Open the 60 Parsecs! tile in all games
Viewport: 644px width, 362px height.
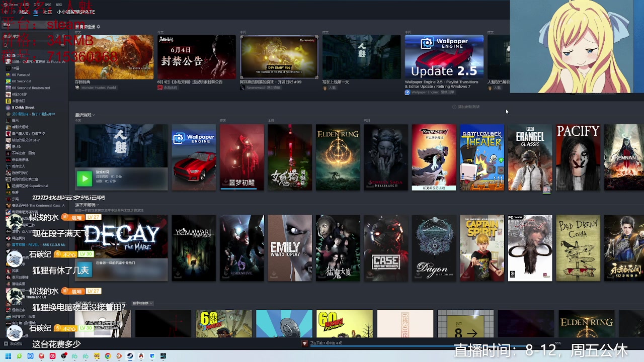point(224,324)
